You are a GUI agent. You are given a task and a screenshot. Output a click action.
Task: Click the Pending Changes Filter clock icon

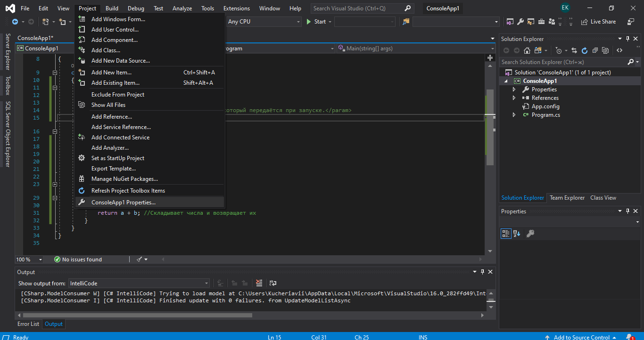559,50
